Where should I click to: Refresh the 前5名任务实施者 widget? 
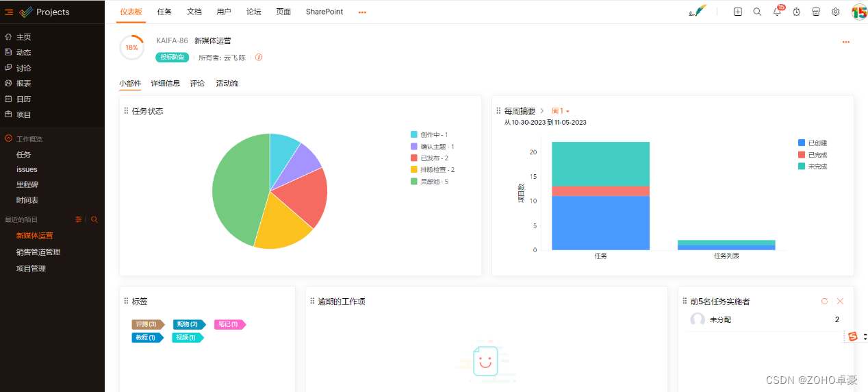[824, 302]
